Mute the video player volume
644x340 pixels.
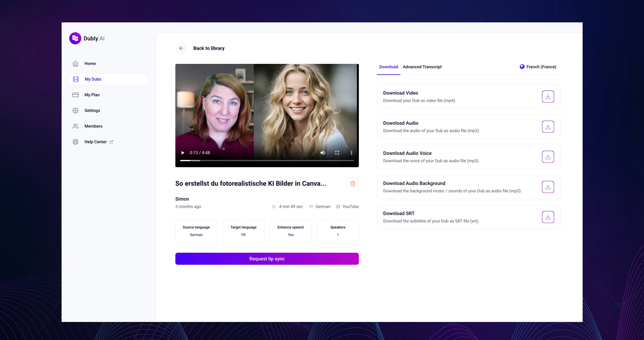323,153
